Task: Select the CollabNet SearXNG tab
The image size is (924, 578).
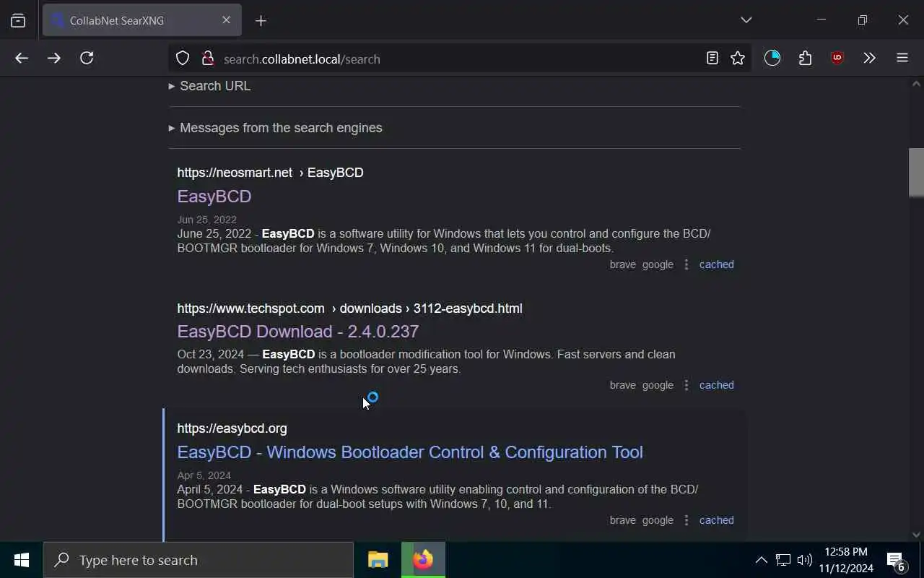Action: [142, 20]
